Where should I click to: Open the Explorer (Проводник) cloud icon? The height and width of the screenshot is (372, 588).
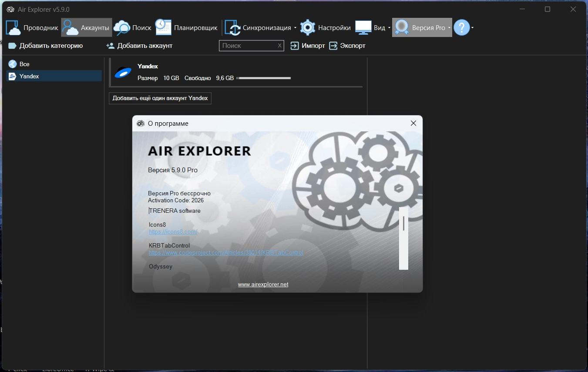(x=13, y=28)
